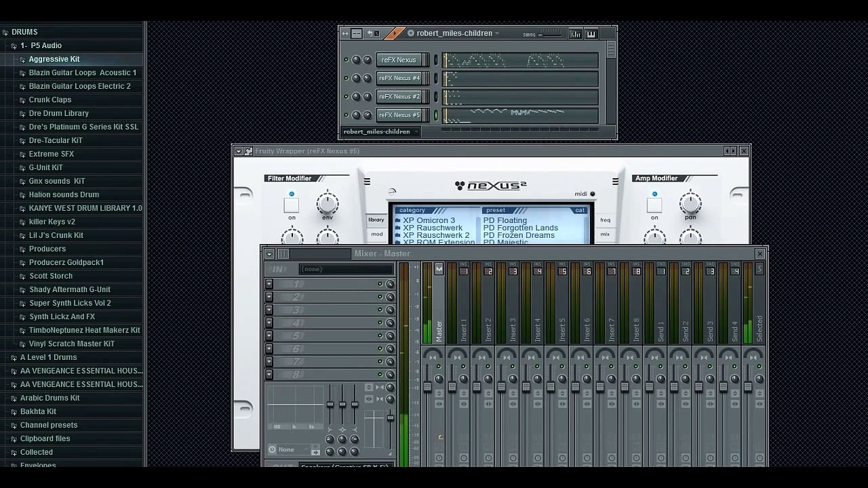Click the reFX Nexus #4 channel button
The width and height of the screenshot is (868, 488).
(x=399, y=78)
